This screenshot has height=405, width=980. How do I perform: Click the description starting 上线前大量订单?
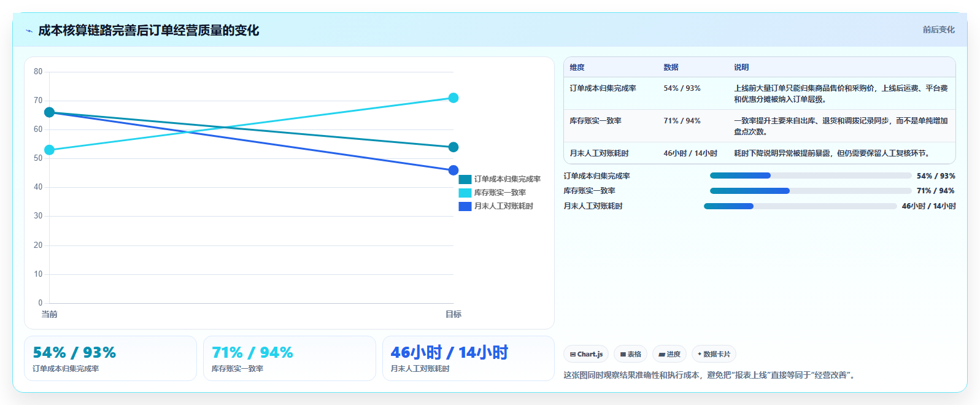click(841, 94)
